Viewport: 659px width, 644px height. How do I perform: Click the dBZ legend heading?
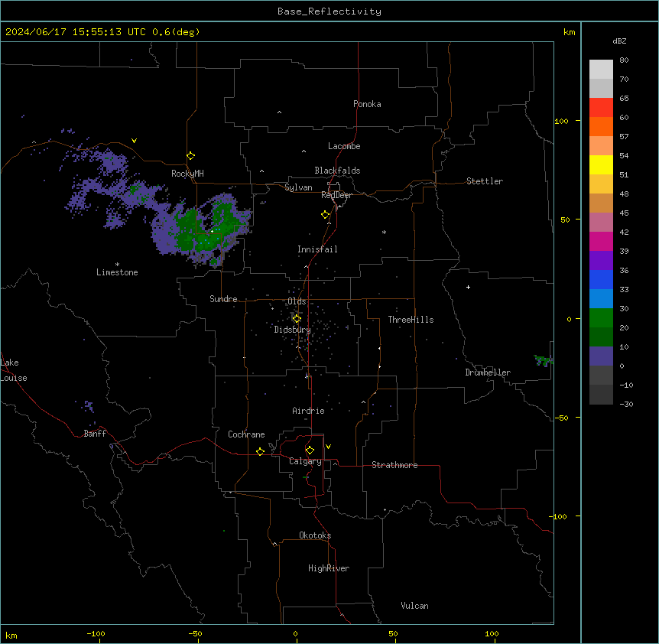pyautogui.click(x=619, y=41)
